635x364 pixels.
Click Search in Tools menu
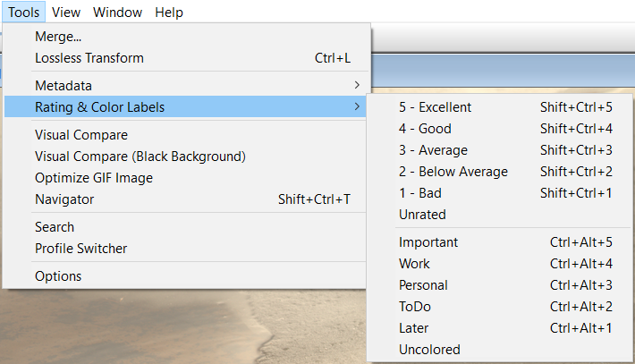[55, 227]
